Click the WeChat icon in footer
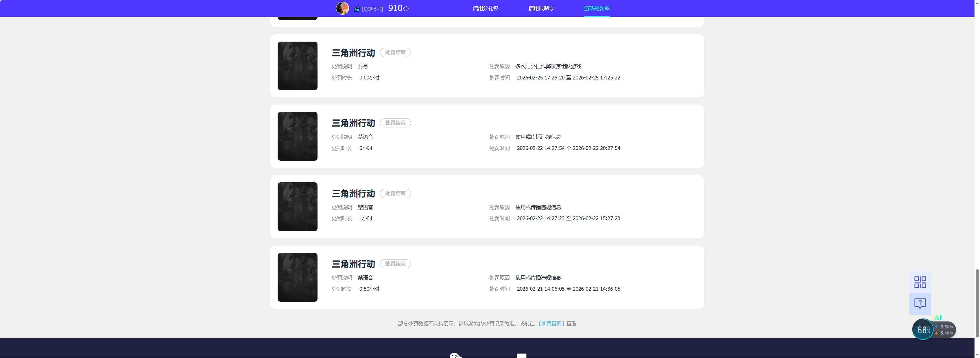 455,356
